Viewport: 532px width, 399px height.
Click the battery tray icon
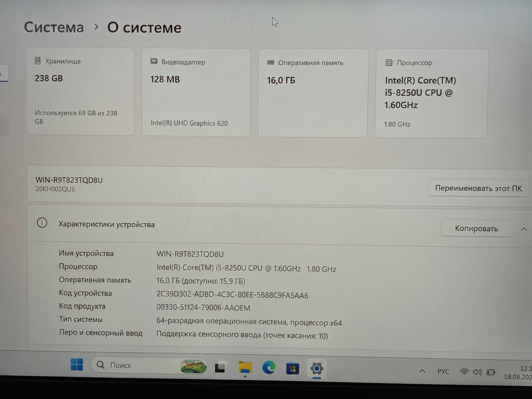click(491, 373)
